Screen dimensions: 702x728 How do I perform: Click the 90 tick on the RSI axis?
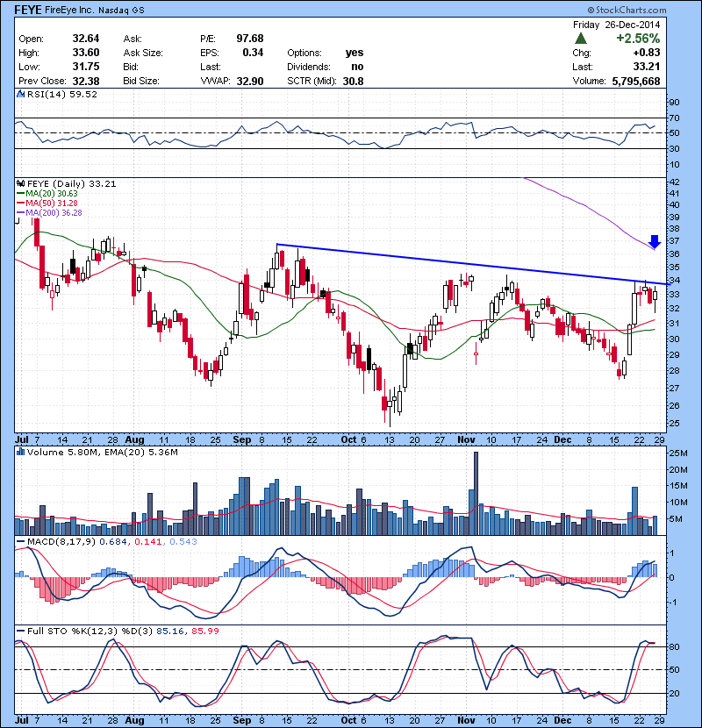click(674, 102)
